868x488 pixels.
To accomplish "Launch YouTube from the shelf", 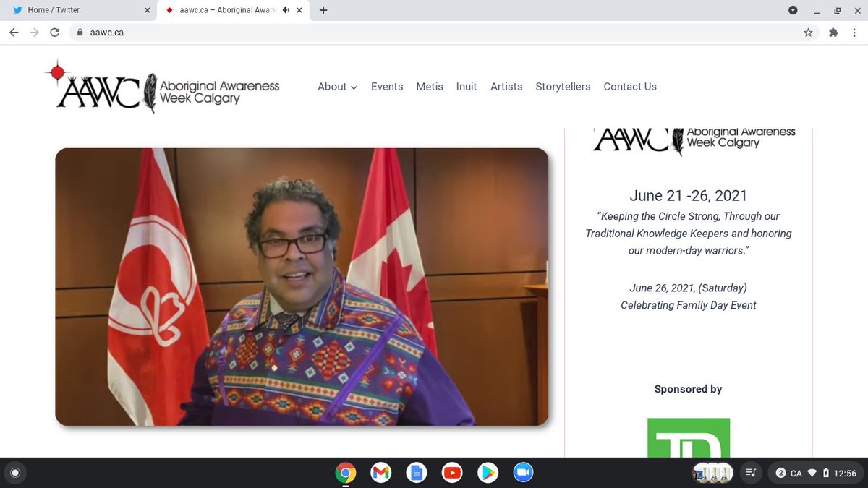I will 451,473.
